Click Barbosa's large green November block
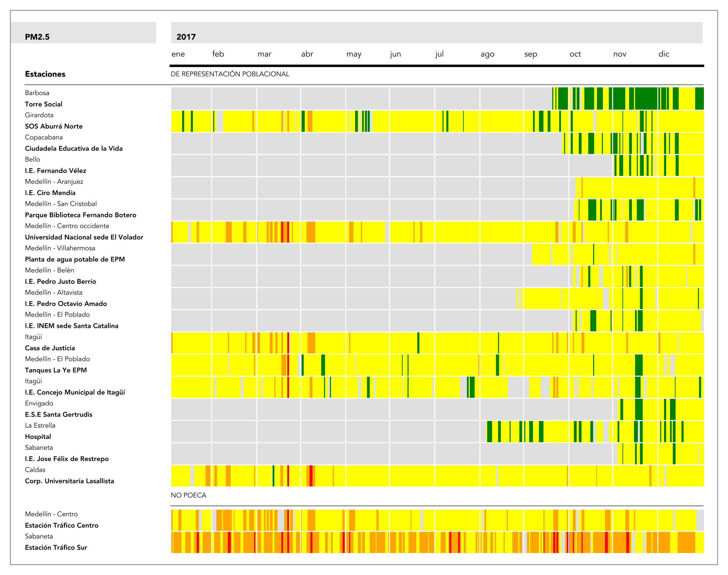728x575 pixels. click(x=646, y=99)
